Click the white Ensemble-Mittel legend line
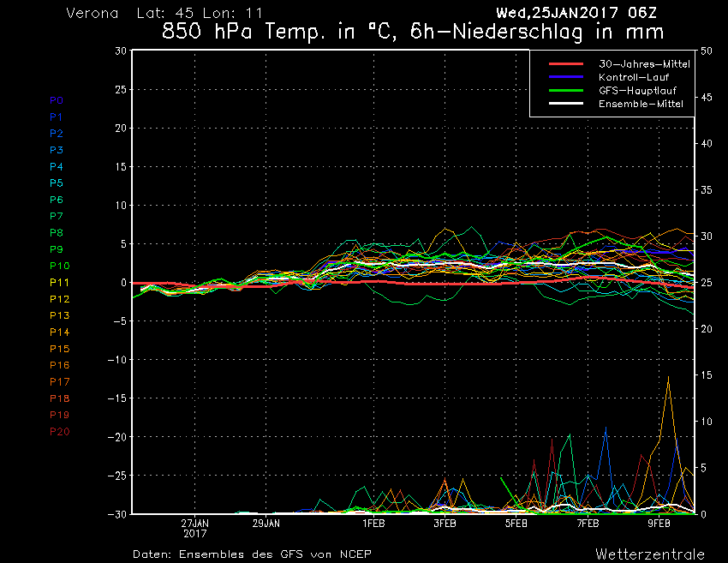The width and height of the screenshot is (728, 563). pyautogui.click(x=566, y=104)
